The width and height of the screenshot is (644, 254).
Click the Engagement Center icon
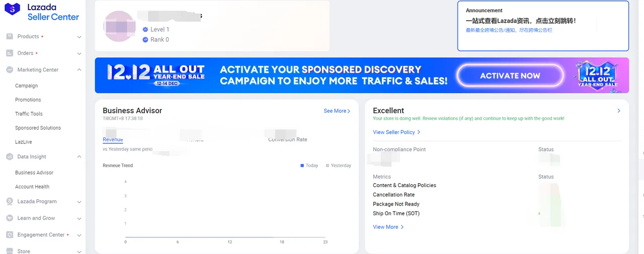tap(10, 235)
